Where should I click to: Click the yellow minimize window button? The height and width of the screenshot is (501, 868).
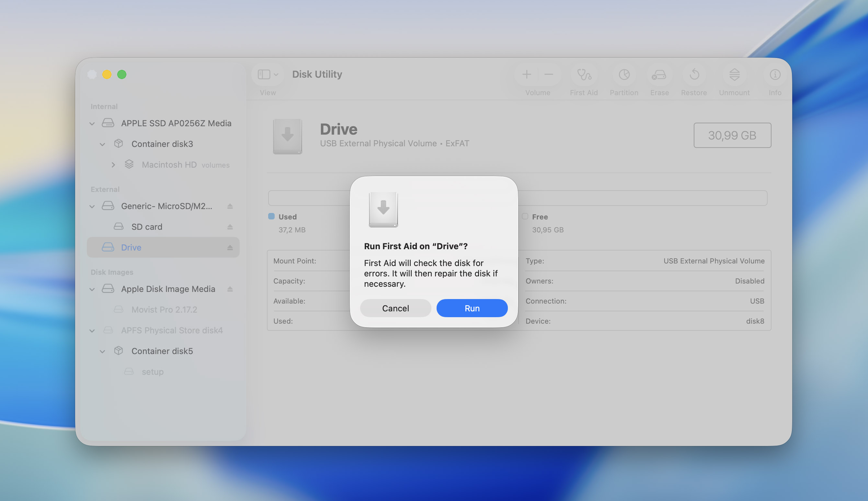tap(107, 74)
